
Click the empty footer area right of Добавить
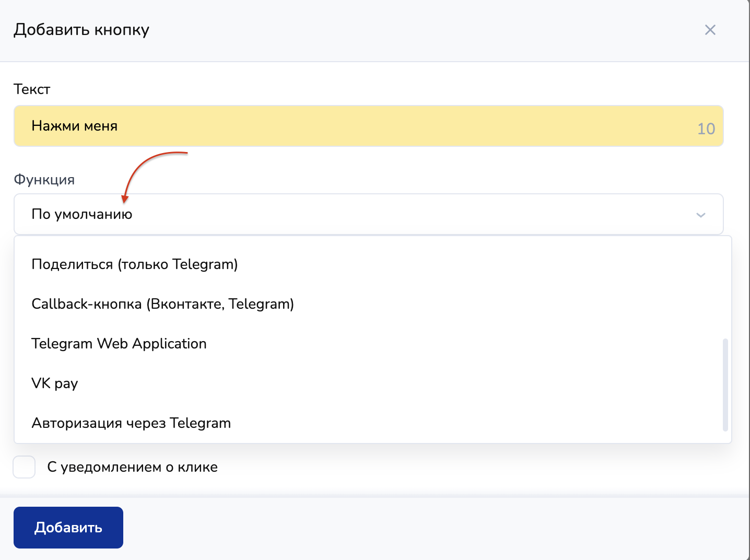pos(418,528)
